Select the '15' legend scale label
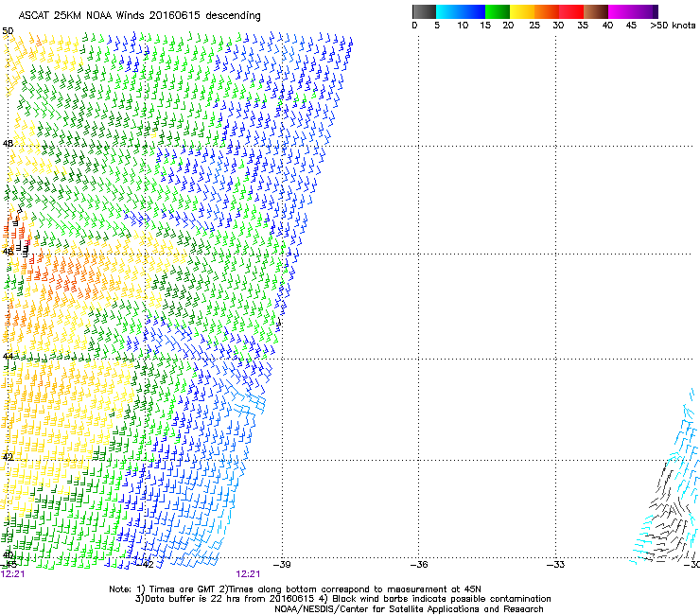Viewport: 700px width, 615px height. coord(485,26)
